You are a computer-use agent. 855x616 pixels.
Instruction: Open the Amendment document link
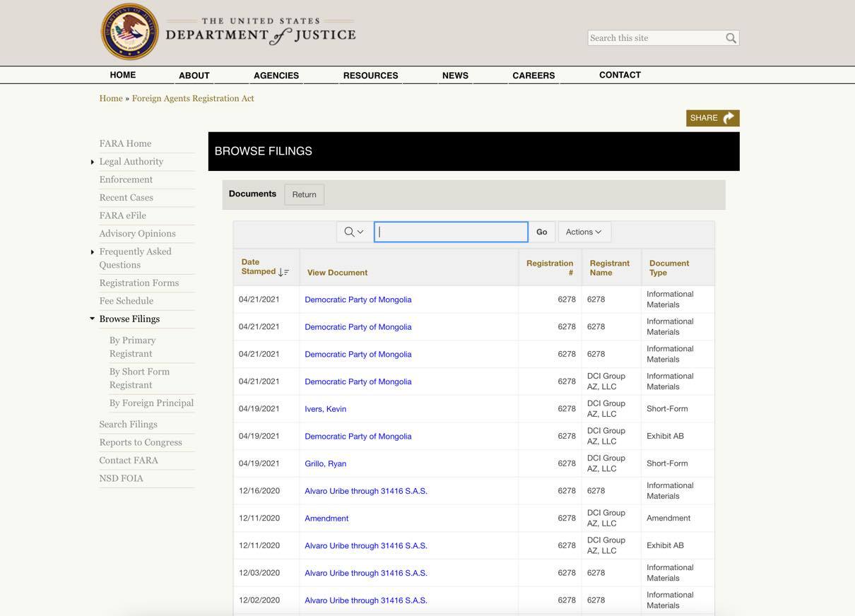point(326,519)
